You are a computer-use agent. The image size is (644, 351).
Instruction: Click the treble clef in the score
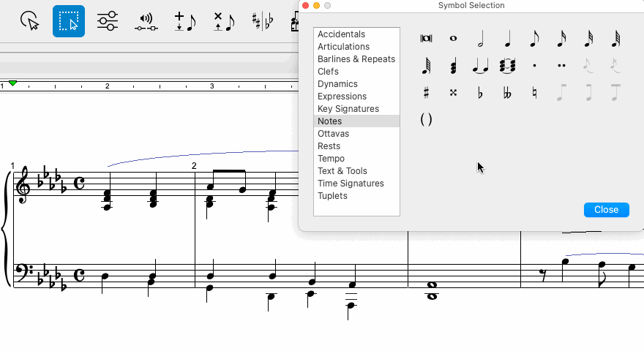[22, 184]
